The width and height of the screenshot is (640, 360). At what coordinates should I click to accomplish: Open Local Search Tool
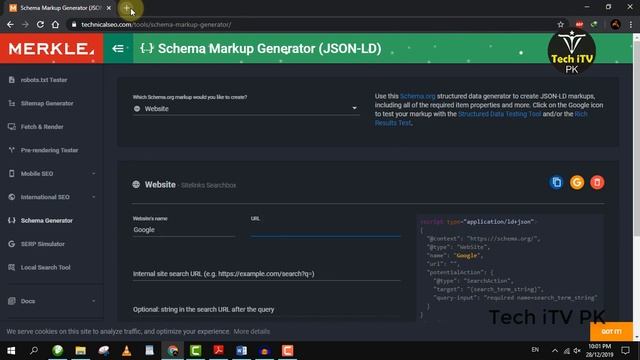(x=45, y=267)
